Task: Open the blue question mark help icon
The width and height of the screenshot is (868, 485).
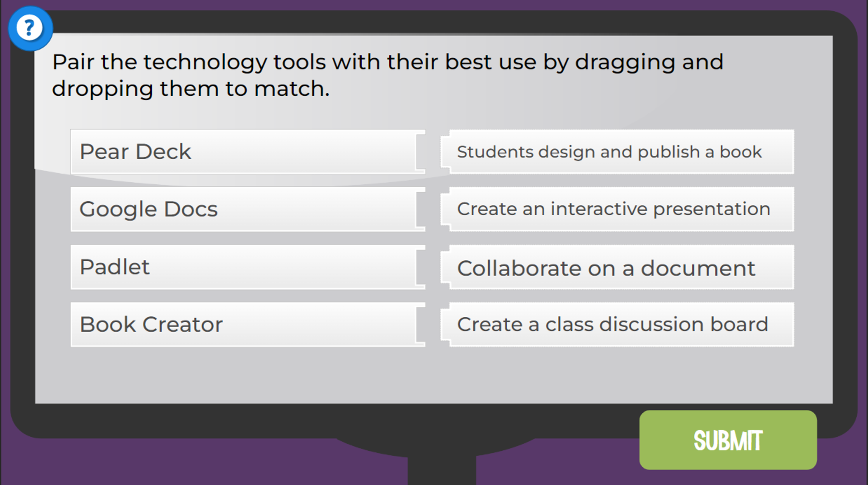Action: point(30,28)
